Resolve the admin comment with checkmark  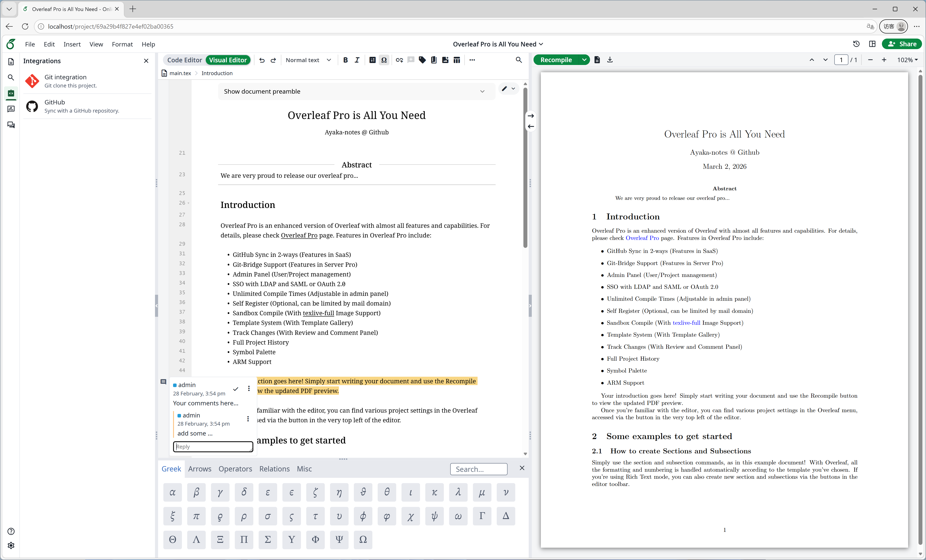point(236,389)
